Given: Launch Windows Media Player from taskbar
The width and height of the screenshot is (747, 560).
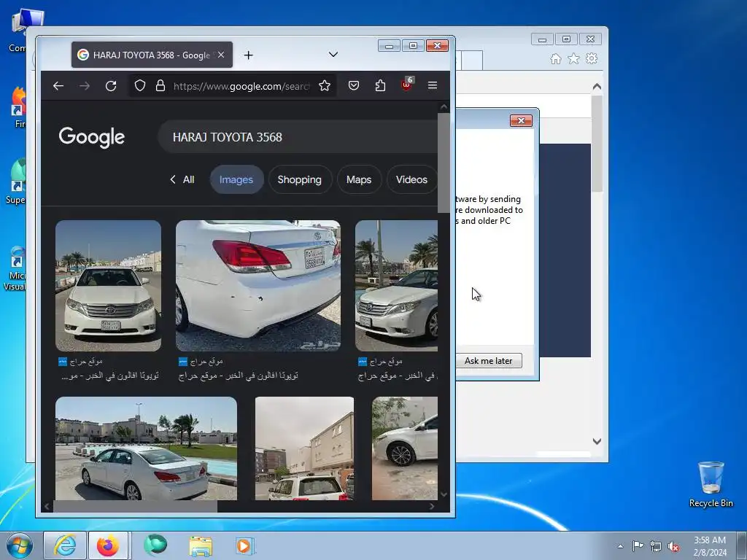Looking at the screenshot, I should tap(245, 545).
